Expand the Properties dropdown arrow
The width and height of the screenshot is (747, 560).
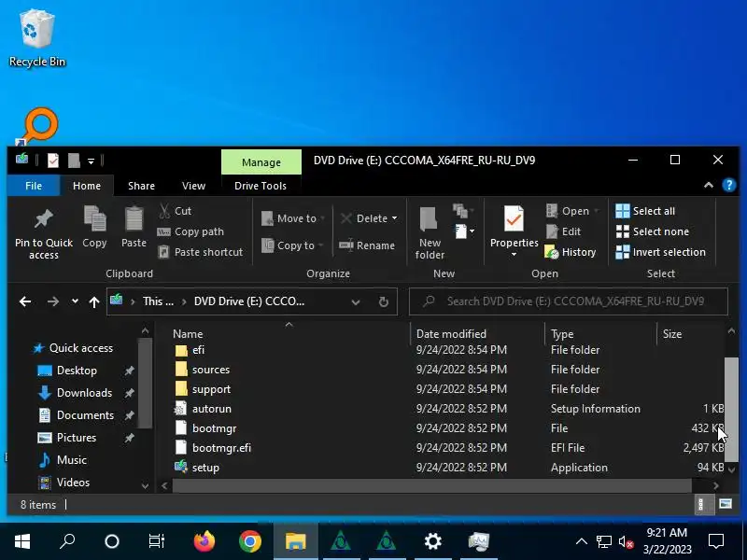pyautogui.click(x=514, y=254)
